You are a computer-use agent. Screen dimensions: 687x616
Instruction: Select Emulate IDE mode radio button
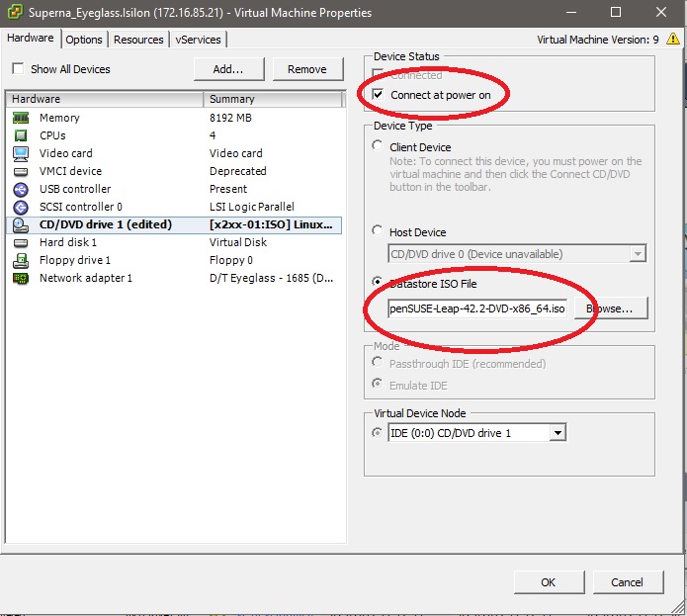pyautogui.click(x=377, y=384)
